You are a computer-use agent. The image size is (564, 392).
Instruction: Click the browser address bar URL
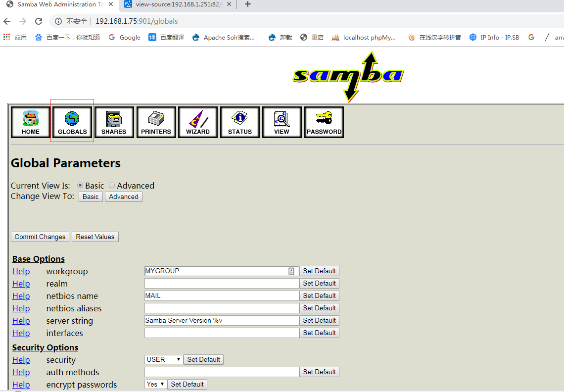click(x=137, y=21)
